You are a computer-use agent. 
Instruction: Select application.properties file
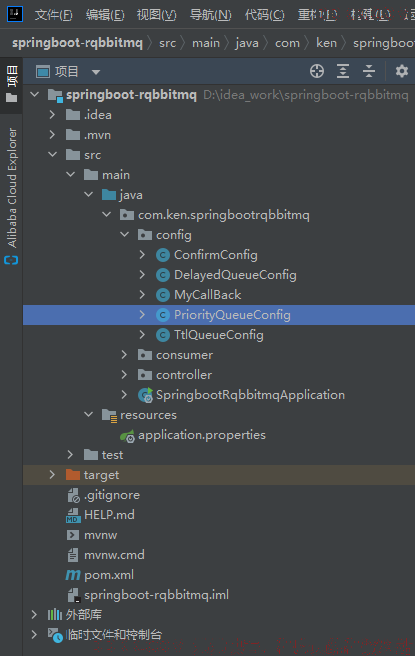pyautogui.click(x=202, y=435)
